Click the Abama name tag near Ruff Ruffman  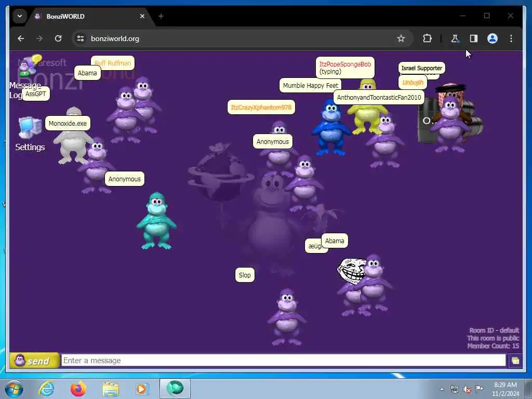(x=87, y=73)
